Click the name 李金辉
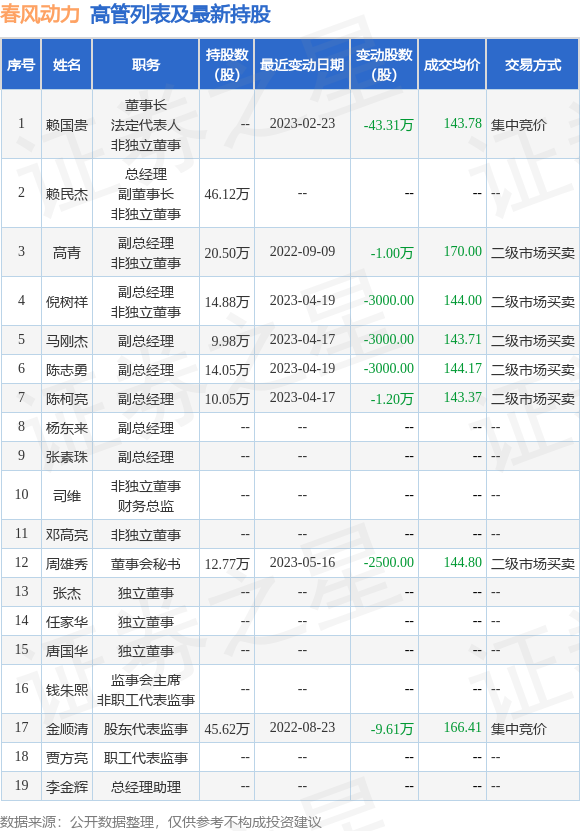Viewport: 580px width, 831px height. point(67,787)
